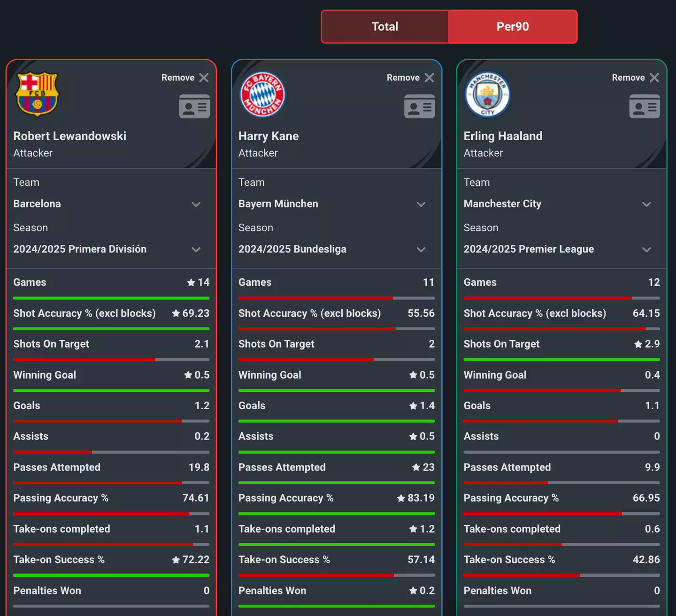Click the star beside Lewandowski's Shot Accuracy
The image size is (676, 616).
point(174,313)
